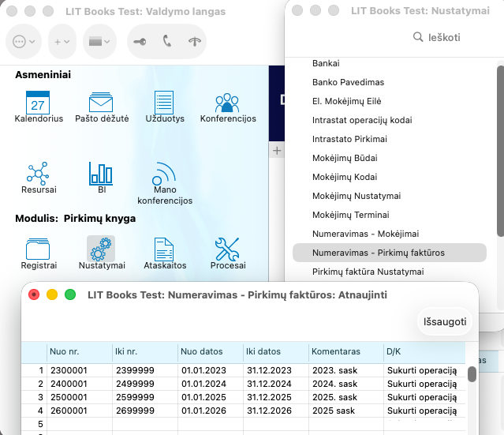
Task: Expand the plus add-new dropdown
Action: [62, 41]
